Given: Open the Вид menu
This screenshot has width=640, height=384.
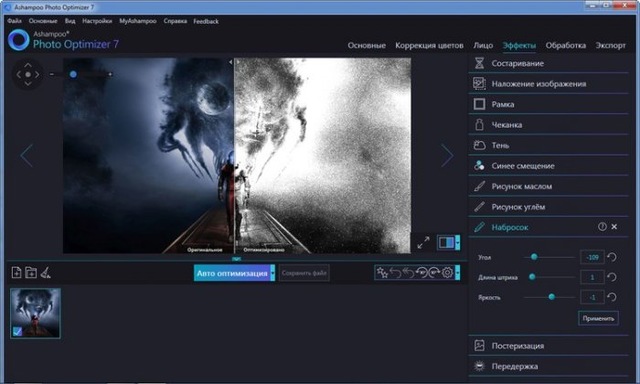Looking at the screenshot, I should pos(70,21).
